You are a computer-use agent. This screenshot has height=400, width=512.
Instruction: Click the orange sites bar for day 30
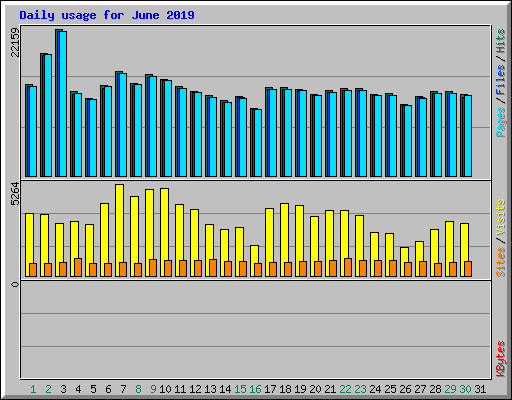coord(468,269)
